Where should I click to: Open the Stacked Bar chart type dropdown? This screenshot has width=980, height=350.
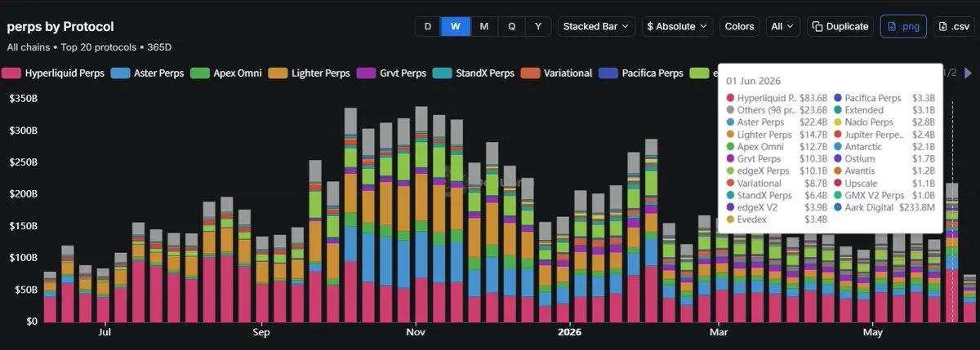pos(597,26)
